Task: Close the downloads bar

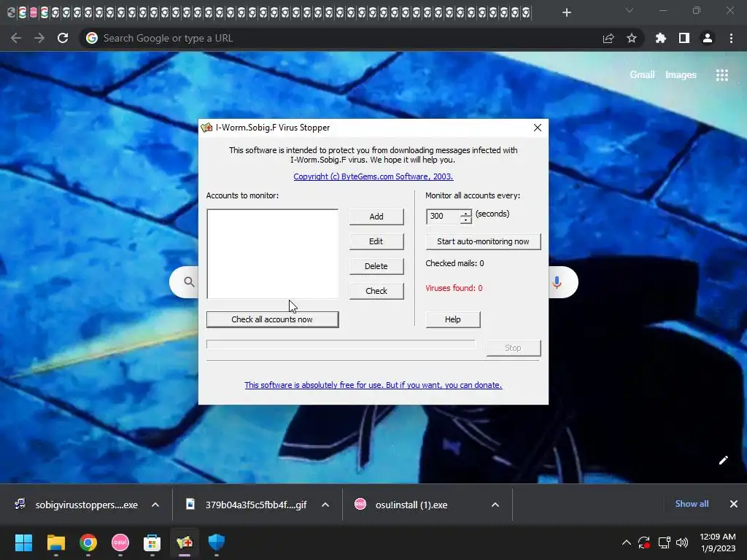Action: (734, 504)
